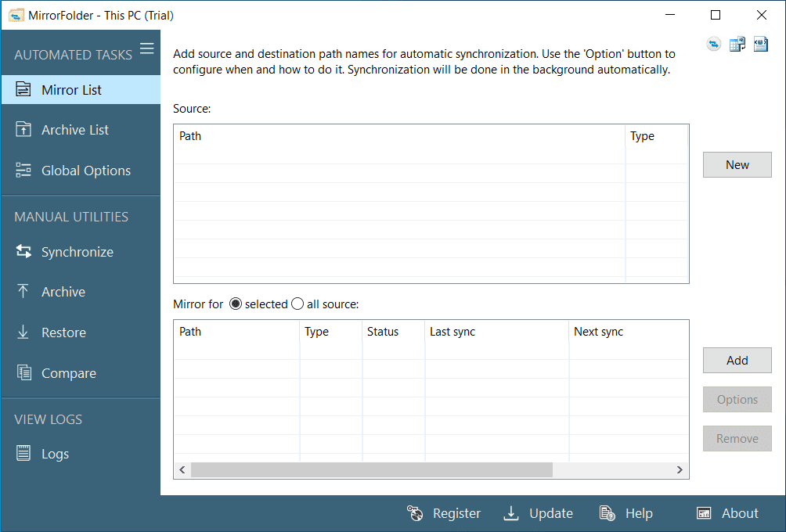This screenshot has width=786, height=532.
Task: Click the MirrorFolder title bar icon
Action: [16, 16]
